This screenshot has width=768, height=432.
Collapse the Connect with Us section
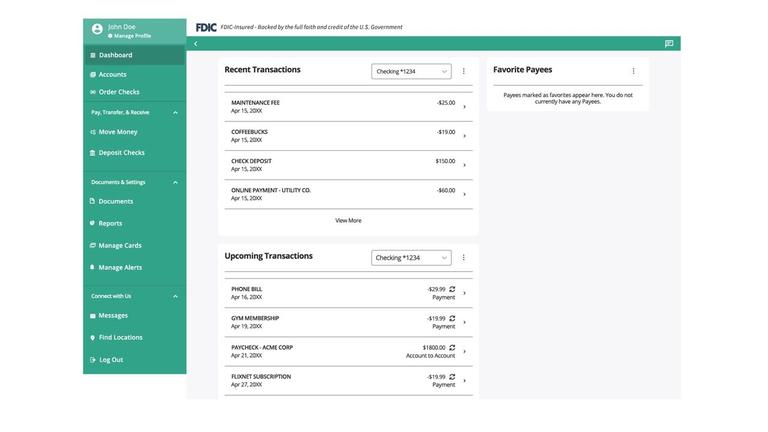175,296
